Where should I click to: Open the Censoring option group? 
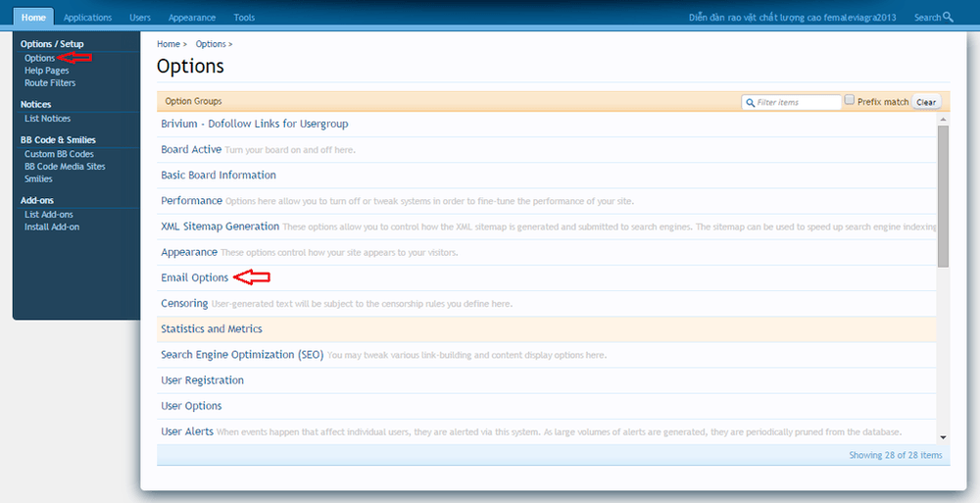pyautogui.click(x=184, y=303)
